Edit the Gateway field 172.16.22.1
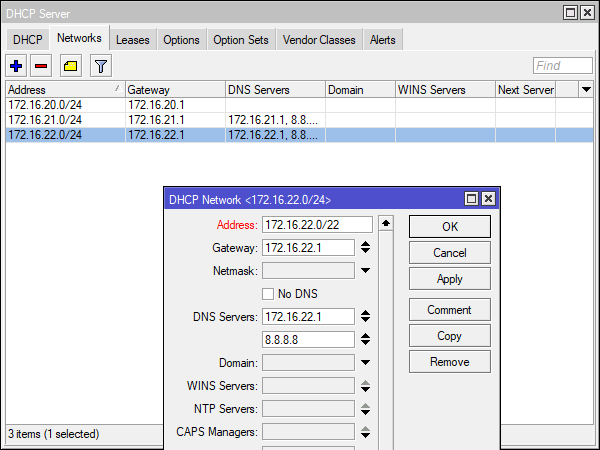Viewport: 600px width, 450px height. [x=308, y=248]
